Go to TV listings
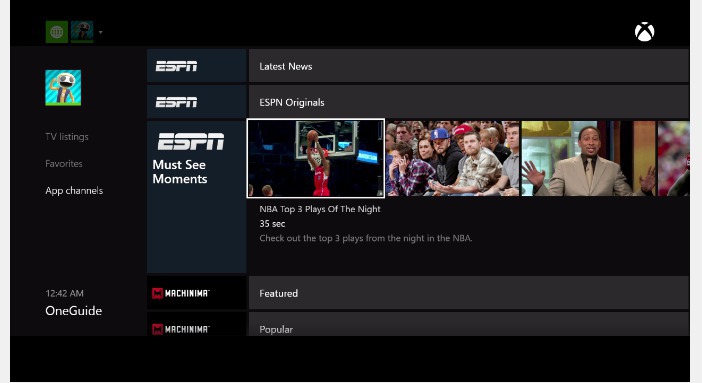 pos(67,137)
